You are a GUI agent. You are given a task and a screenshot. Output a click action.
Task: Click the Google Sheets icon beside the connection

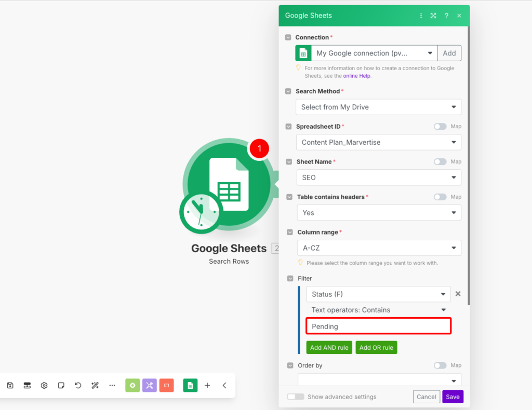(x=303, y=53)
